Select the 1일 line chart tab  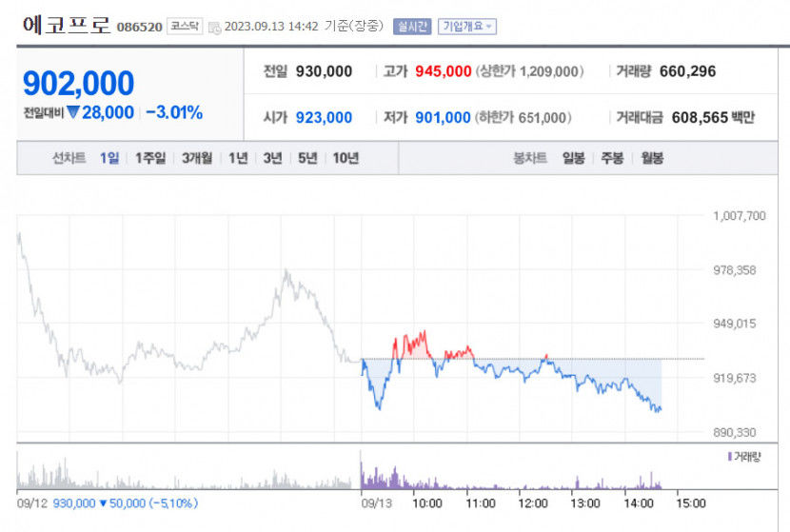click(x=109, y=158)
